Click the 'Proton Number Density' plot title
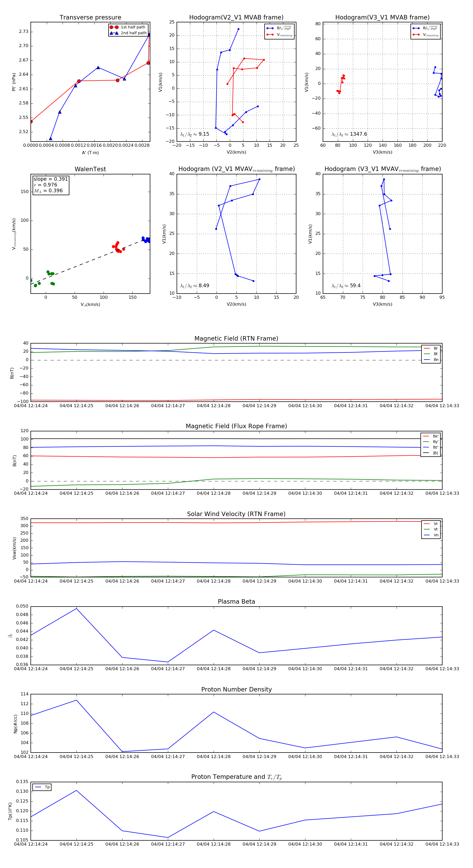473x868 pixels. click(236, 689)
